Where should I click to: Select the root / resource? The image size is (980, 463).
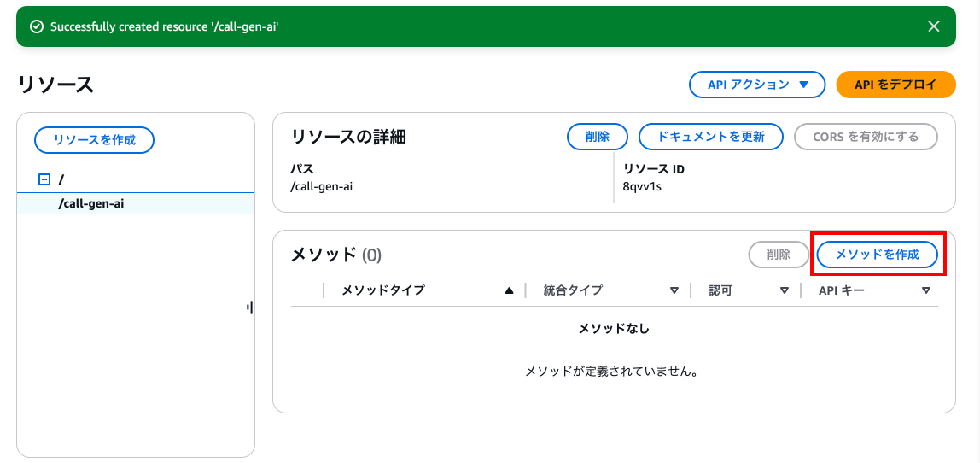61,180
